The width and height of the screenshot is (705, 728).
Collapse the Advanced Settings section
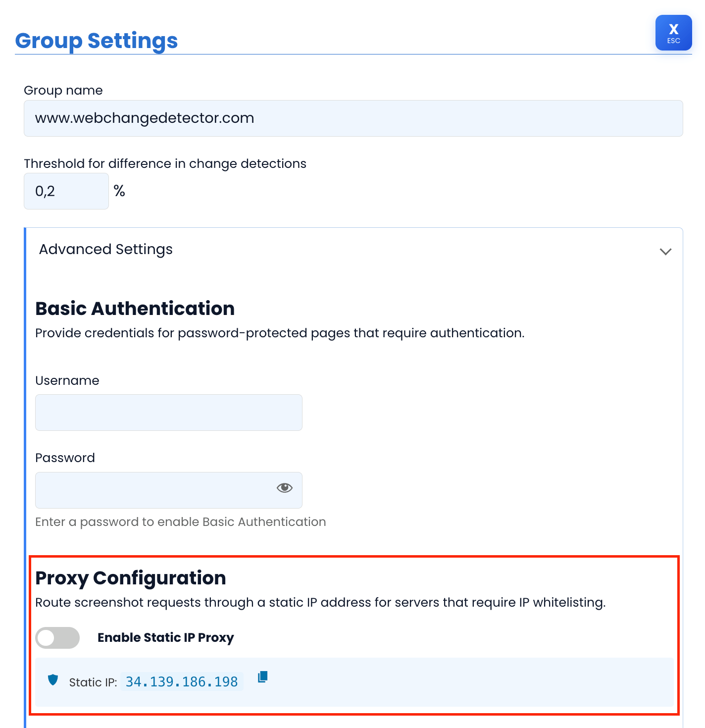click(665, 252)
